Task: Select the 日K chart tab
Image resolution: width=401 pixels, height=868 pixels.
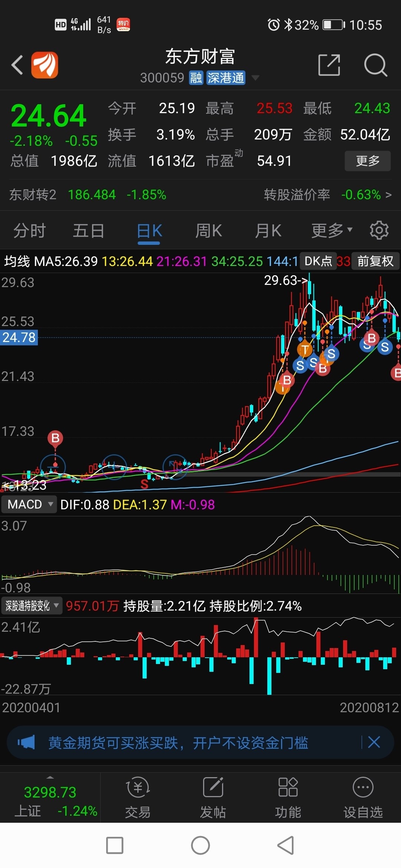Action: click(149, 231)
